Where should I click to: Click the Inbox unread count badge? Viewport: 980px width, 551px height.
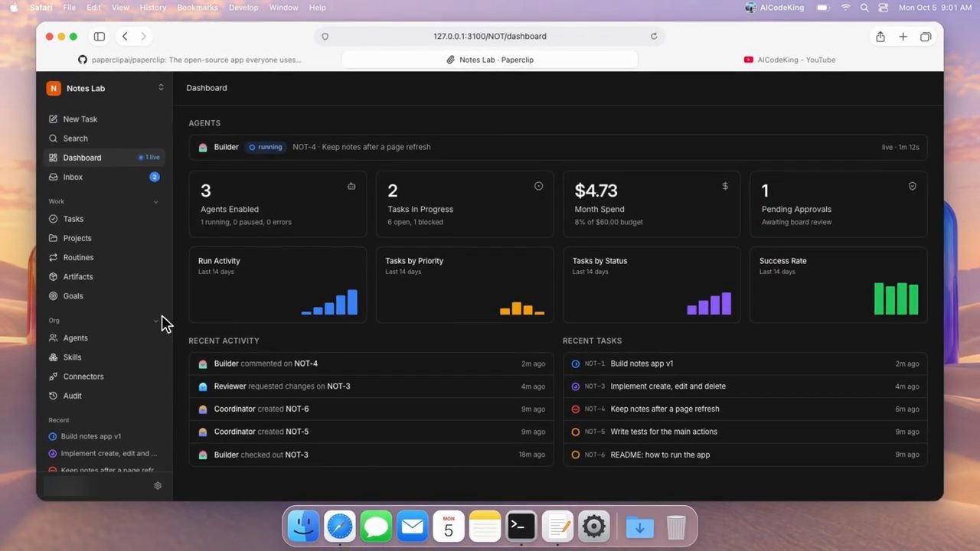(155, 177)
